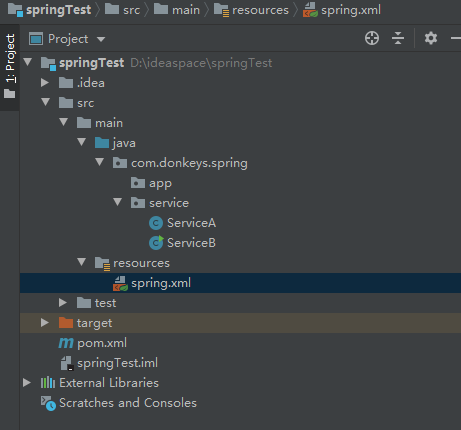Collapse the springTest root node

click(x=28, y=62)
